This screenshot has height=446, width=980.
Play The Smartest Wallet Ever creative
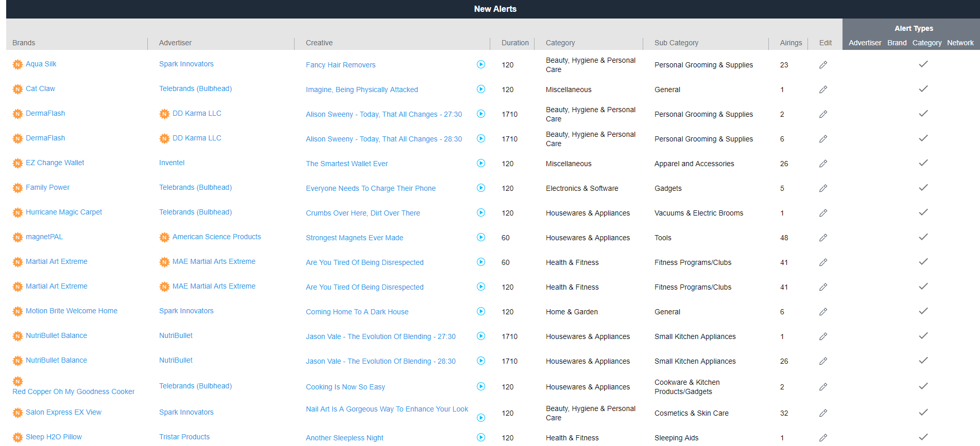pos(480,163)
